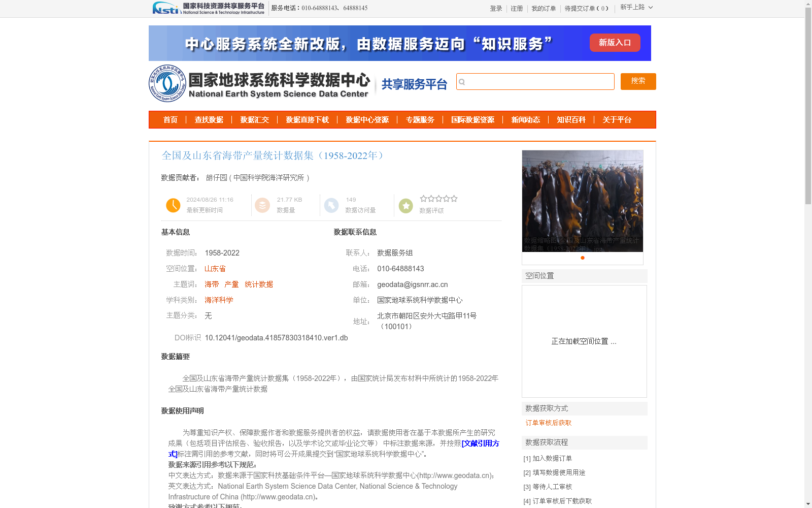
Task: Click step [1] 加入数据订单
Action: (548, 458)
